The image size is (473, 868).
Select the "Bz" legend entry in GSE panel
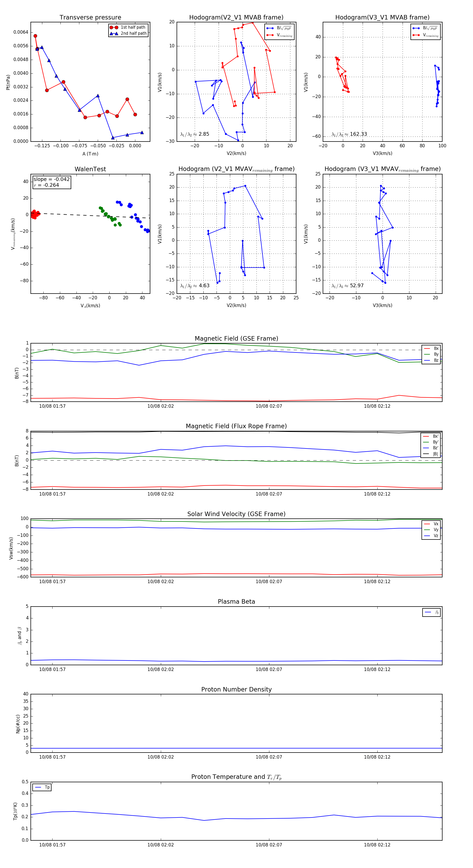tap(431, 360)
